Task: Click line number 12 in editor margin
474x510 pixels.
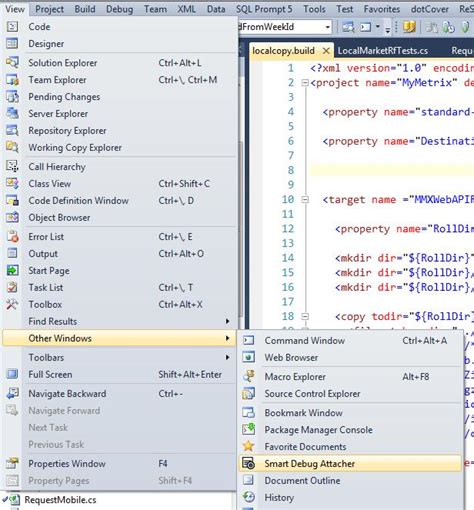Action: coord(288,228)
